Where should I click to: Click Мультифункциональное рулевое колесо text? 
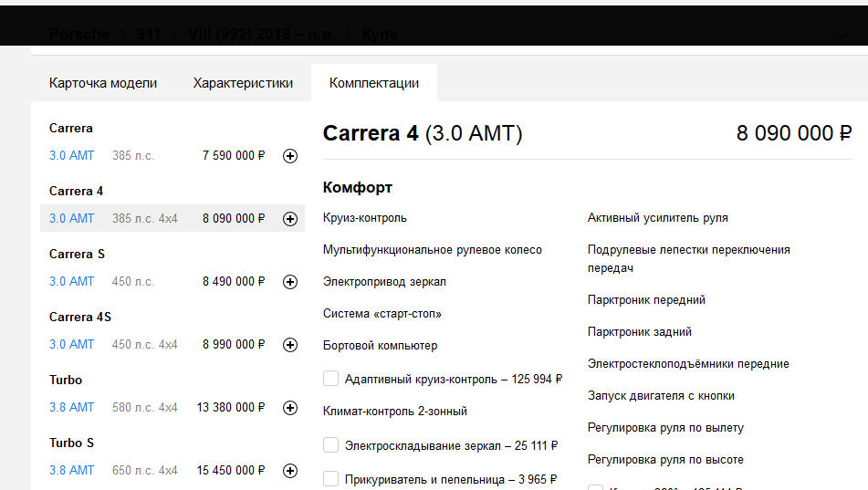point(433,250)
